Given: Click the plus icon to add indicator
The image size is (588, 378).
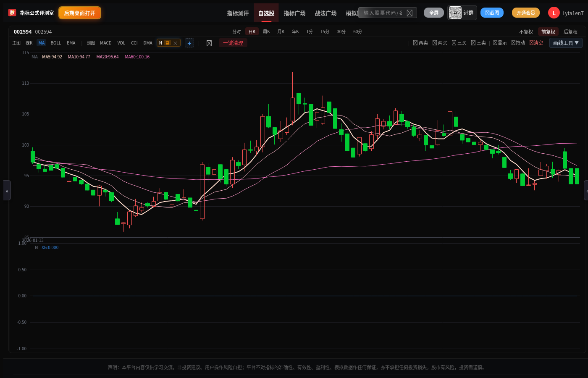Looking at the screenshot, I should point(189,43).
